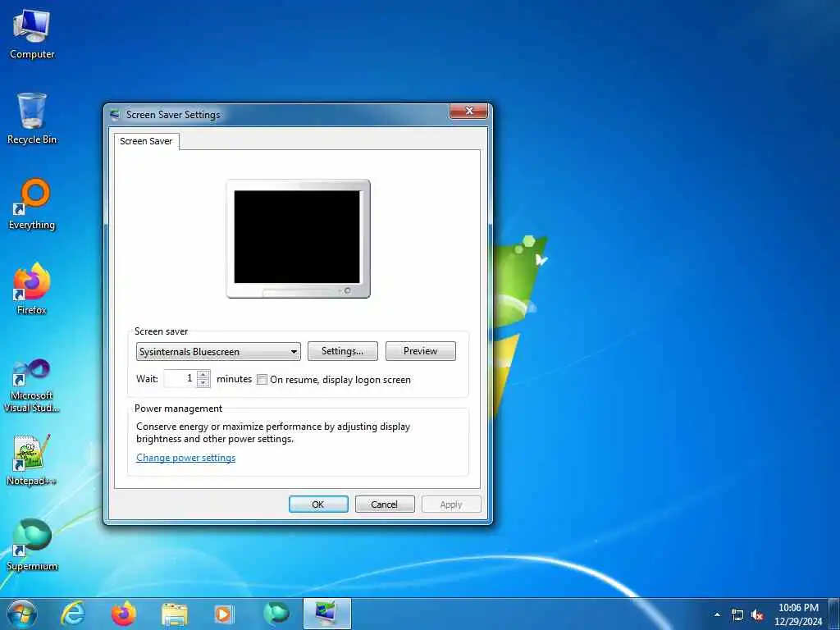Select the Supermium desktop shortcut
This screenshot has height=630, width=840.
pos(32,545)
